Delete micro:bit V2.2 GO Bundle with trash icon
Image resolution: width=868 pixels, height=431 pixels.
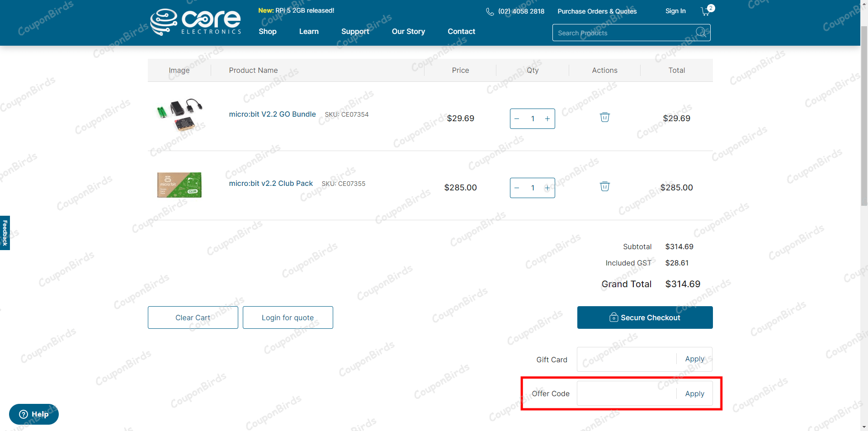(604, 118)
